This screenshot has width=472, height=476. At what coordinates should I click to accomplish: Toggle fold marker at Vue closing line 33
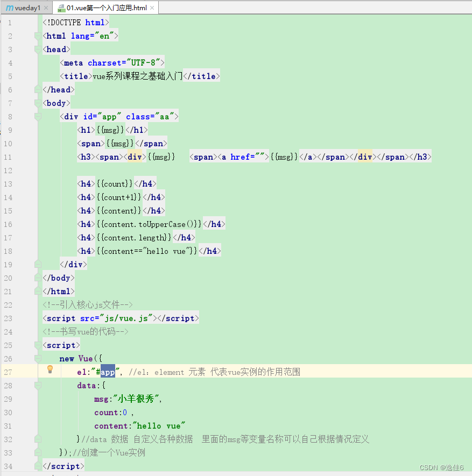pyautogui.click(x=38, y=453)
